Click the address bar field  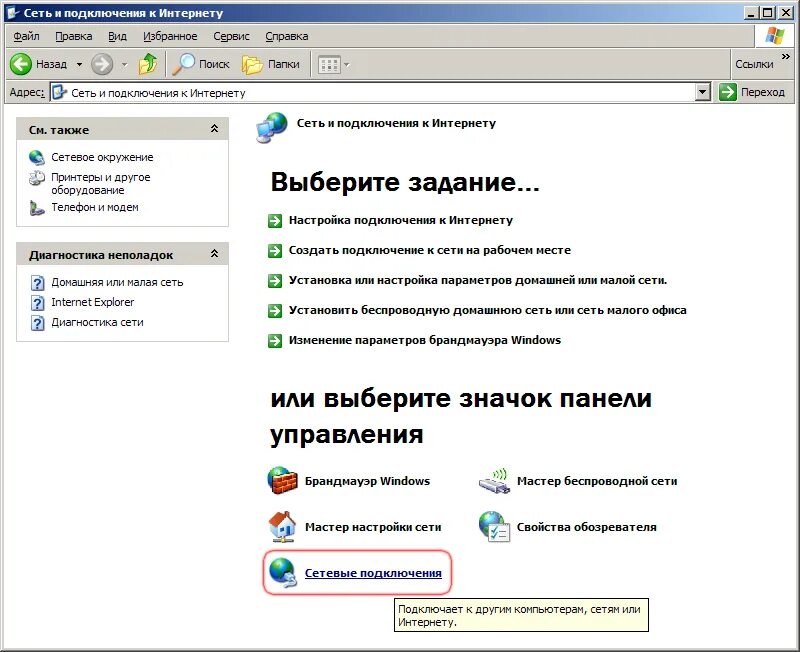point(380,92)
